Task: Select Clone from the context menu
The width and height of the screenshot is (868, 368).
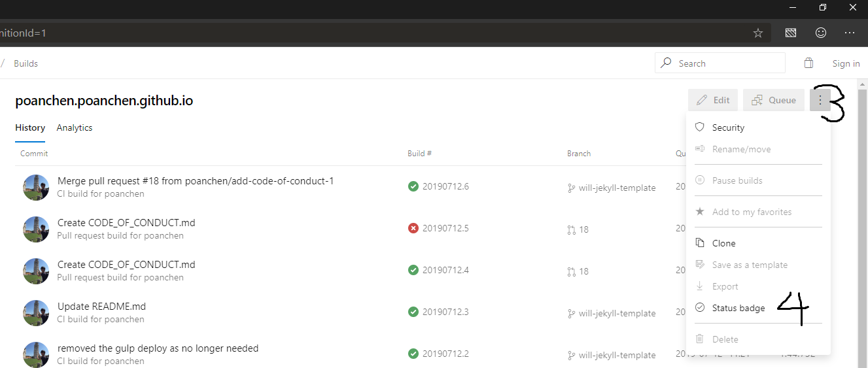Action: [758, 243]
